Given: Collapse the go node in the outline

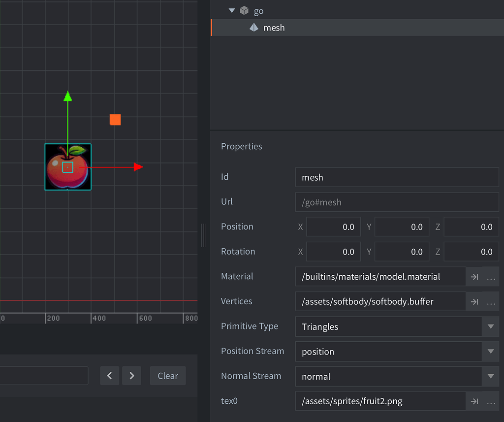Looking at the screenshot, I should point(231,10).
